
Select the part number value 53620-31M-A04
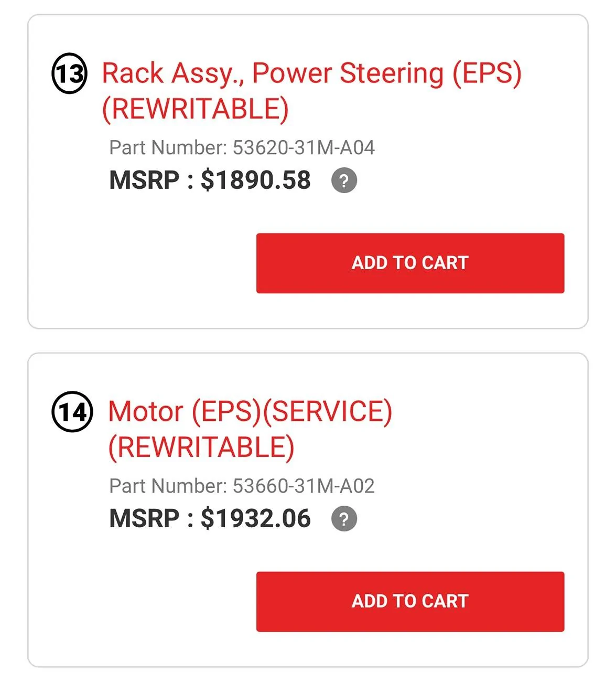pyautogui.click(x=304, y=148)
